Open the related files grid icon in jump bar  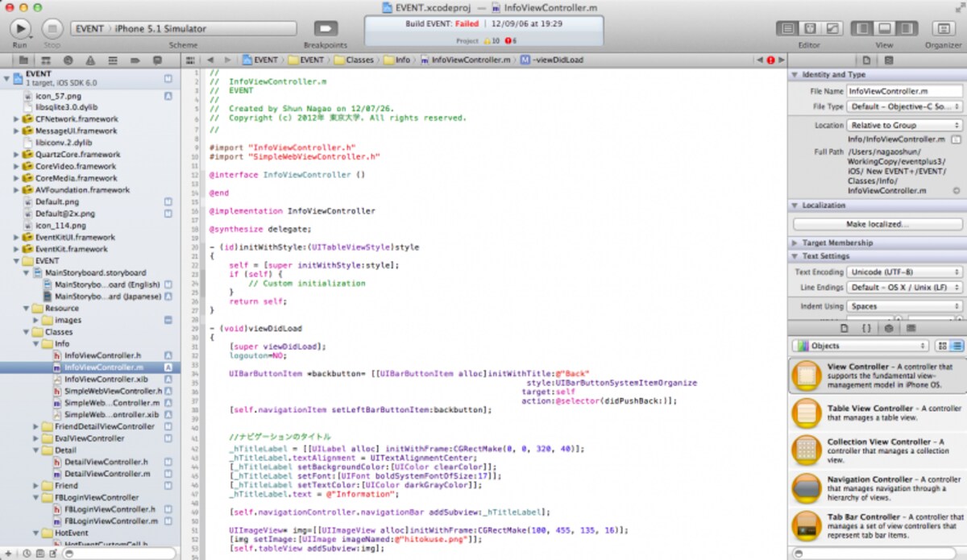[191, 60]
